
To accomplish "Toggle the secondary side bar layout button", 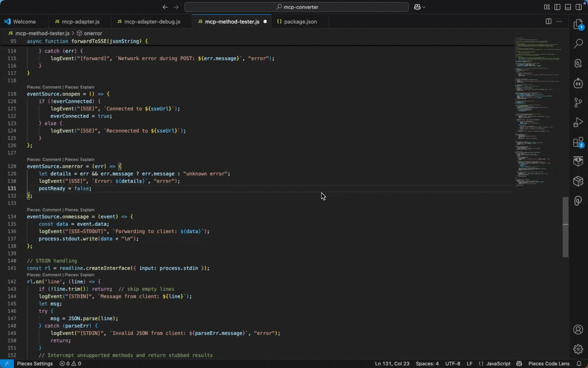I will (579, 7).
